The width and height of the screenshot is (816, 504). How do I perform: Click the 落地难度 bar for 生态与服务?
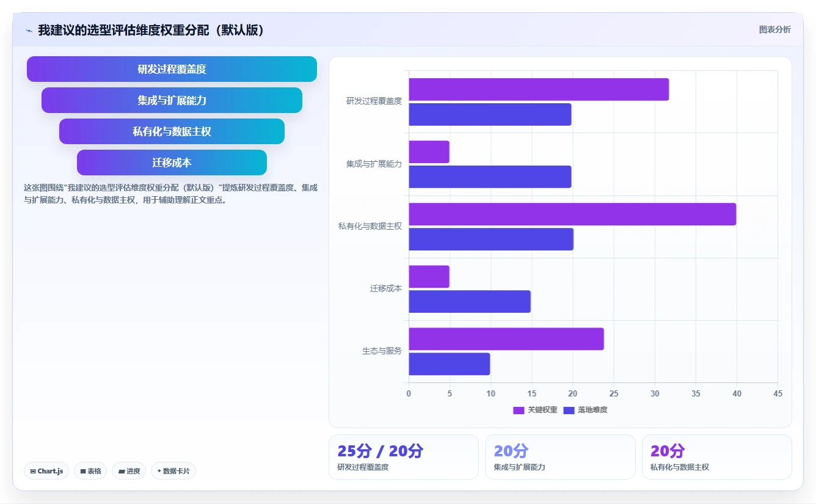(x=449, y=363)
